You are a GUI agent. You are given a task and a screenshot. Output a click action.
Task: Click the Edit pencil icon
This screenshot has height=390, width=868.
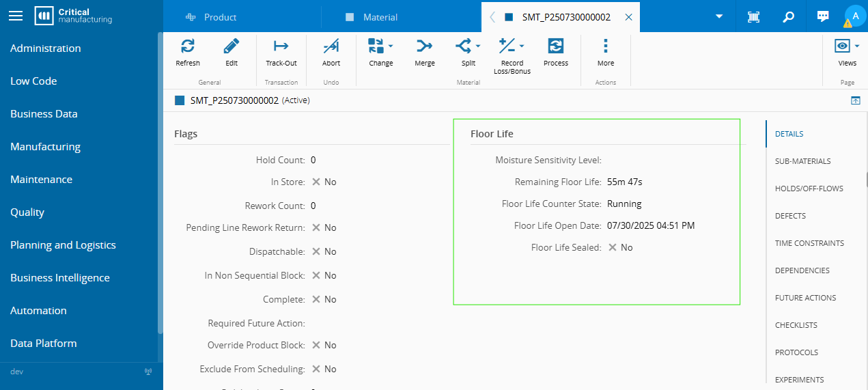(x=232, y=46)
